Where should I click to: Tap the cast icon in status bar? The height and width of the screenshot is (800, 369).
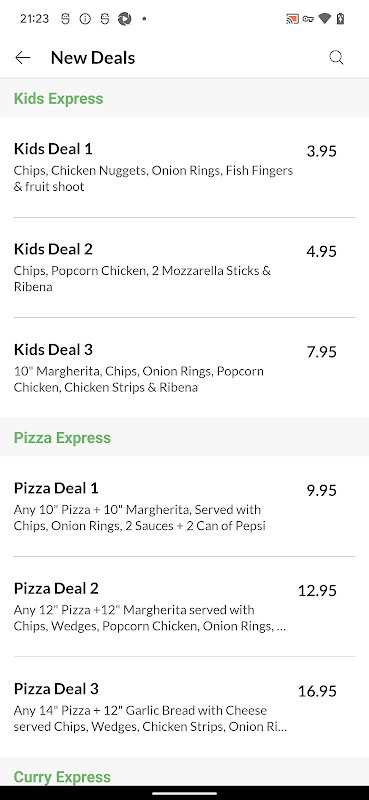[x=292, y=19]
